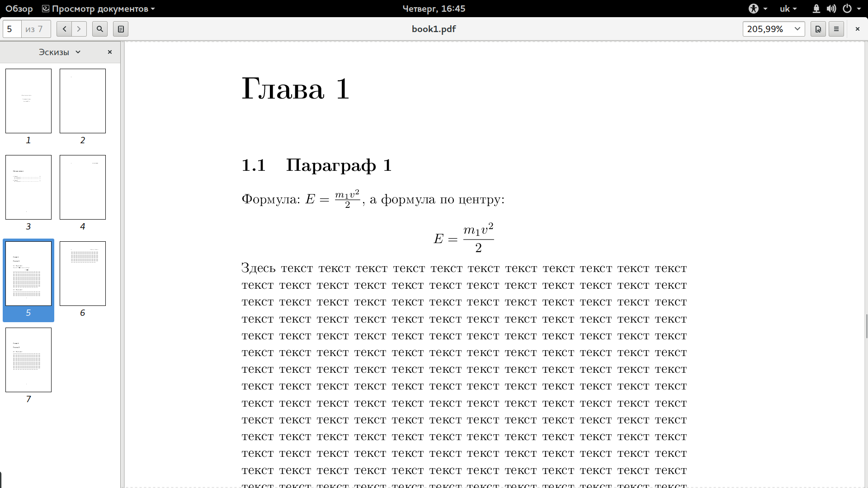Click the book1.pdf title text
Screen dimensions: 868x488
point(434,29)
